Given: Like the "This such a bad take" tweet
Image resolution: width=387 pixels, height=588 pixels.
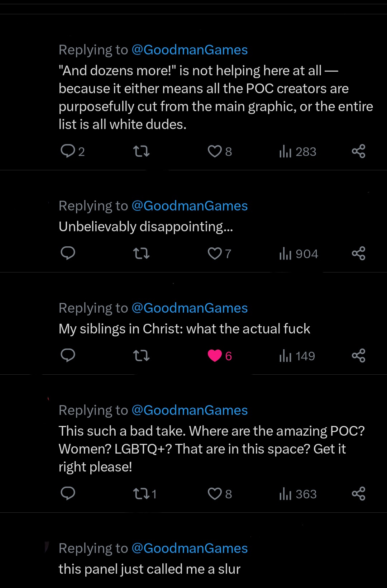Looking at the screenshot, I should click(x=220, y=494).
